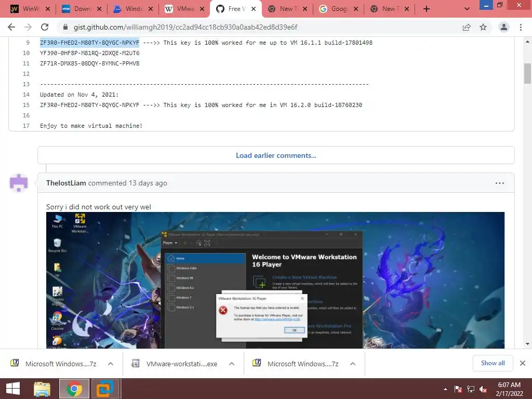Screen dimensions: 532x399
Task: Open Action Center flag icon
Action: 458,389
